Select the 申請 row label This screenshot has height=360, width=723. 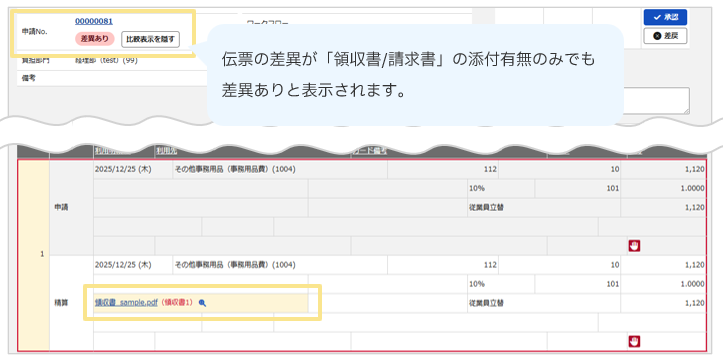pos(61,207)
